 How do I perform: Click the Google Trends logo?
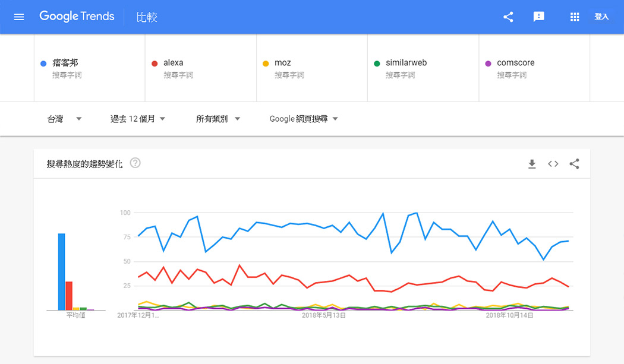[x=77, y=17]
